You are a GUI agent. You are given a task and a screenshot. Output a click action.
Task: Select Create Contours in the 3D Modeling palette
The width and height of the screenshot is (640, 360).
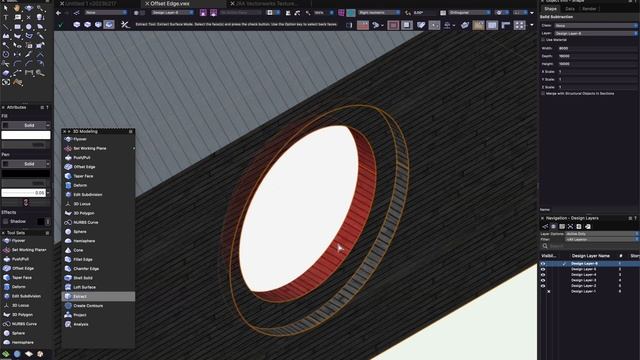[98, 306]
